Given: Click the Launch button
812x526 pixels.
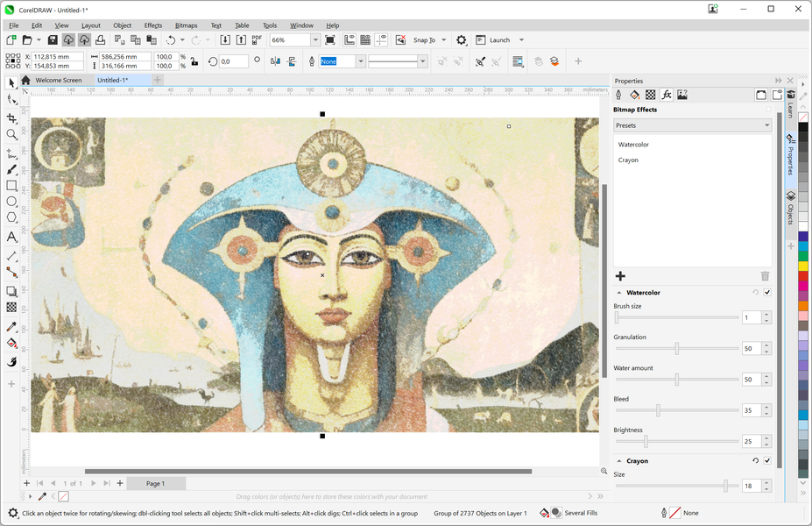Looking at the screenshot, I should 499,40.
